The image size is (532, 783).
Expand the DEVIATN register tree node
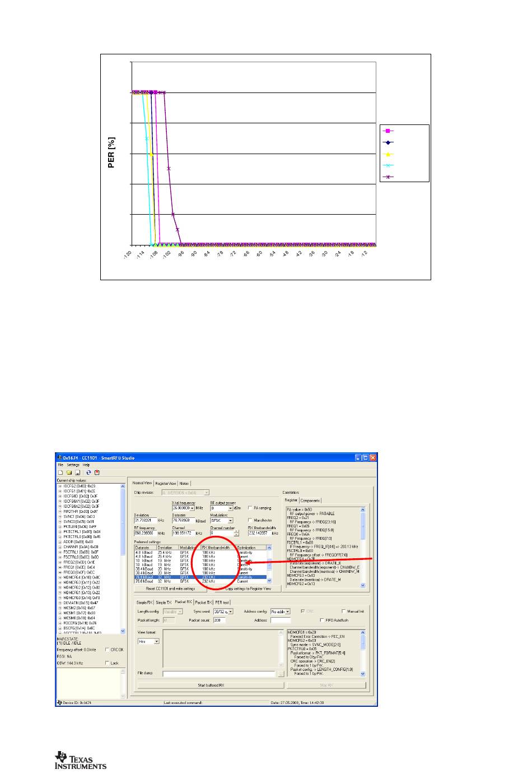60,603
